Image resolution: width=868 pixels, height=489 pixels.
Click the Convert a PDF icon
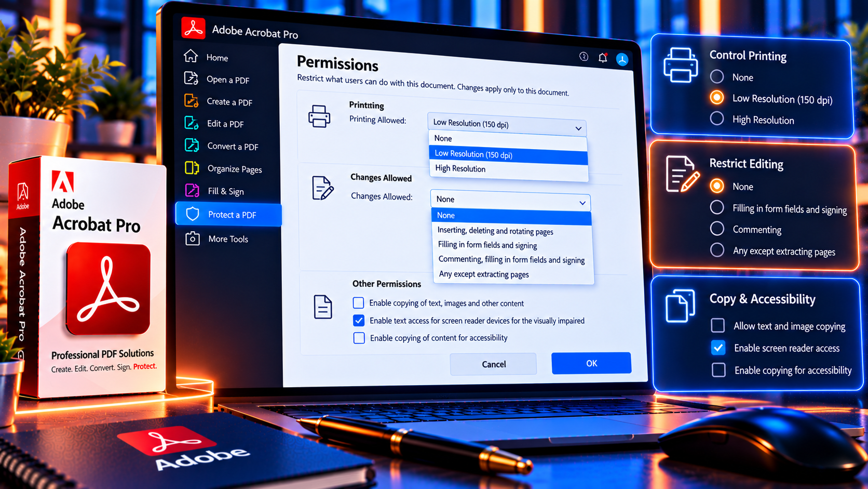click(x=192, y=145)
